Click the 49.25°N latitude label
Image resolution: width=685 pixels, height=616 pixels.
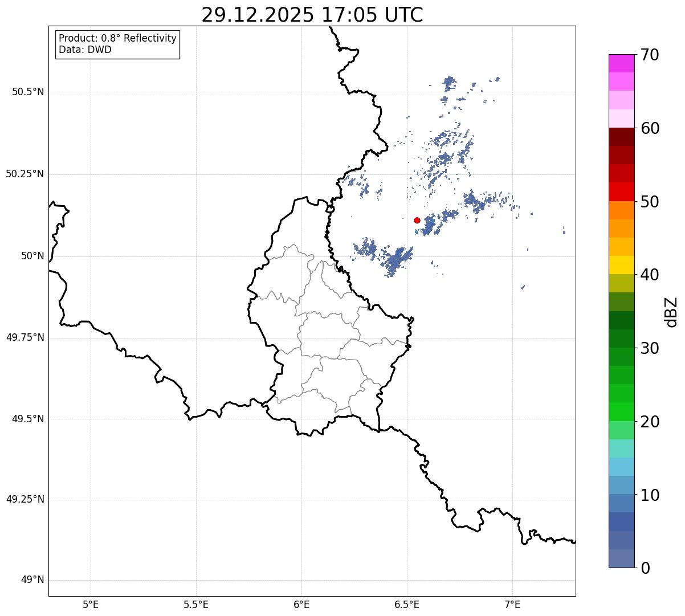(x=25, y=499)
